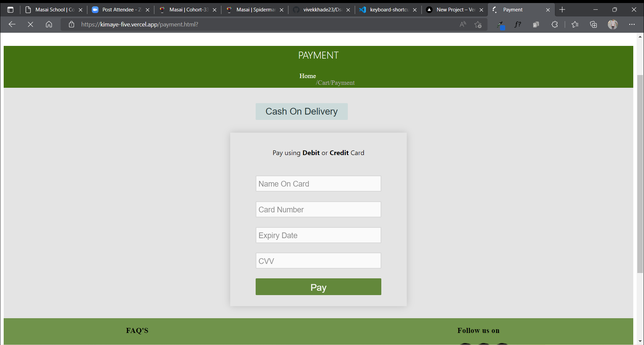644x345 pixels.
Task: Click the /Cart/Payment breadcrumb text
Action: (x=335, y=83)
